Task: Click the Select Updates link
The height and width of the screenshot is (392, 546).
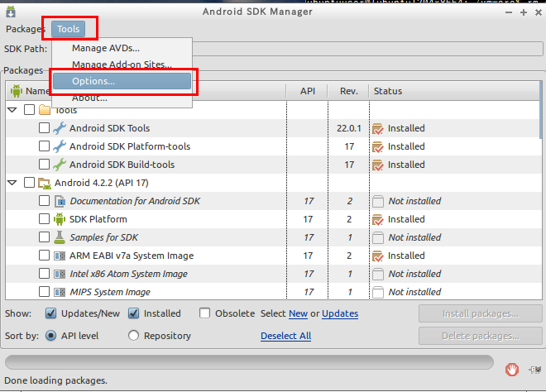Action: (340, 313)
